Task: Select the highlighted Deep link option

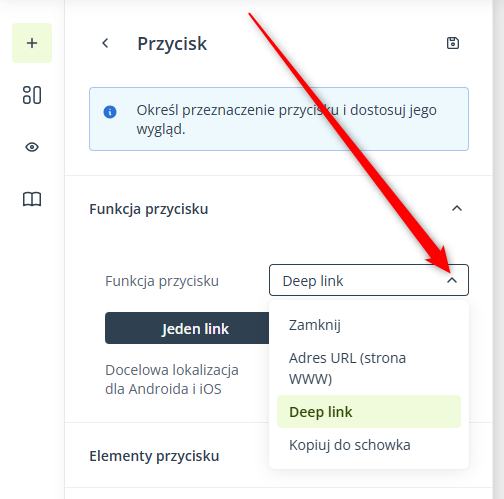Action: point(369,412)
